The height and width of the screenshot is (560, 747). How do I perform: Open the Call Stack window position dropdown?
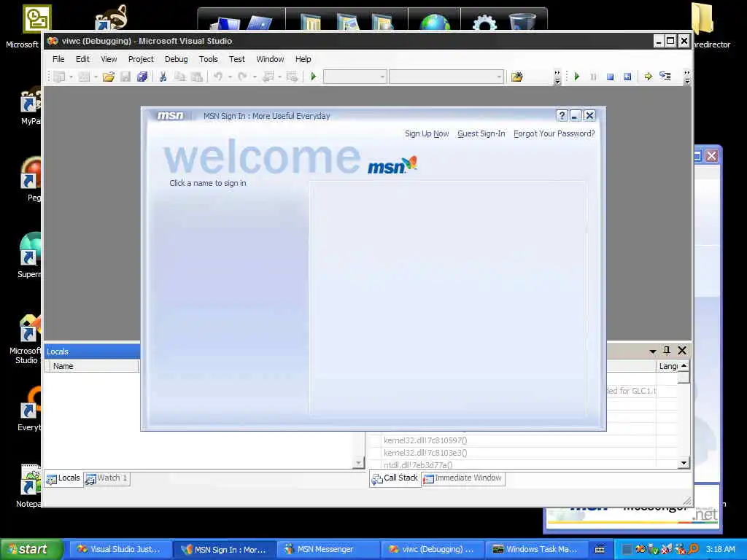(x=653, y=351)
